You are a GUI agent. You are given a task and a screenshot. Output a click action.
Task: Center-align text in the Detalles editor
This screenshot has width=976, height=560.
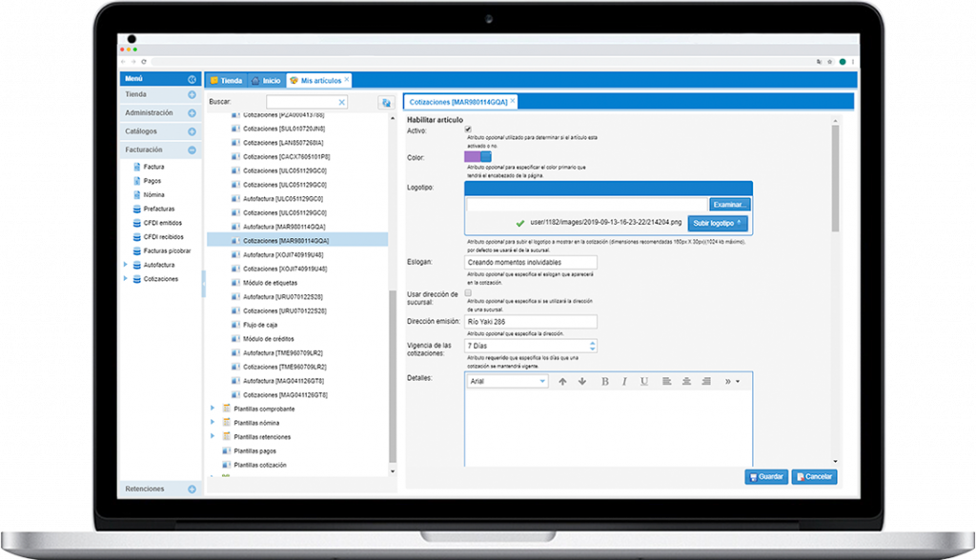685,381
